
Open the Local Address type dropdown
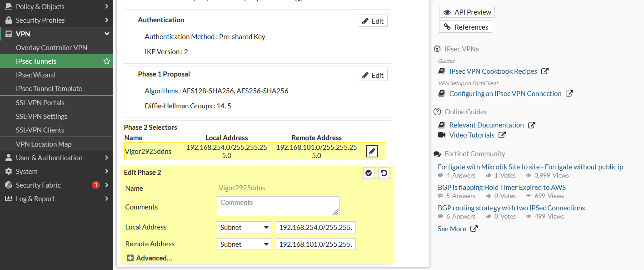pyautogui.click(x=244, y=228)
